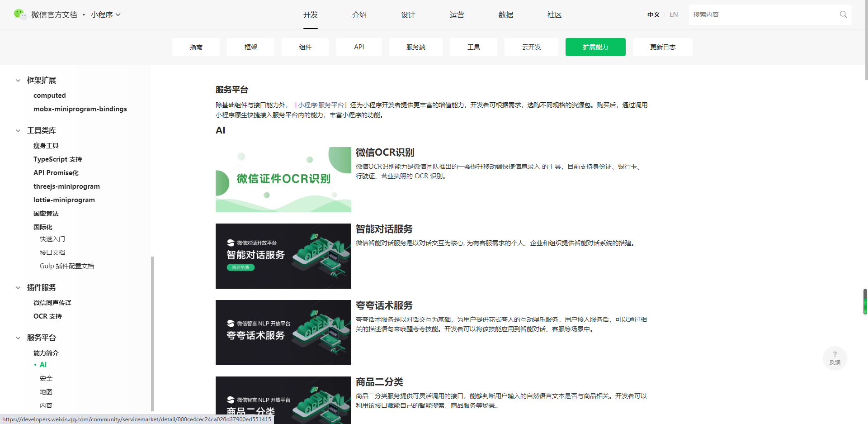Open the 夸夸话术服务 title link
The image size is (868, 424).
(384, 305)
